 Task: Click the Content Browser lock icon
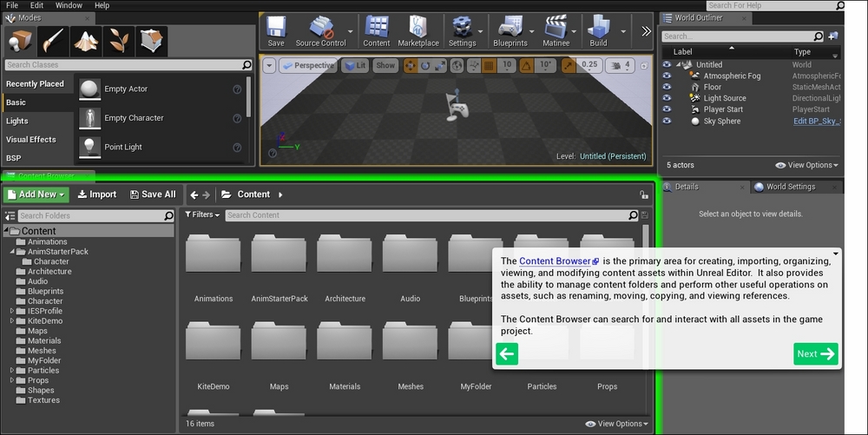(643, 194)
